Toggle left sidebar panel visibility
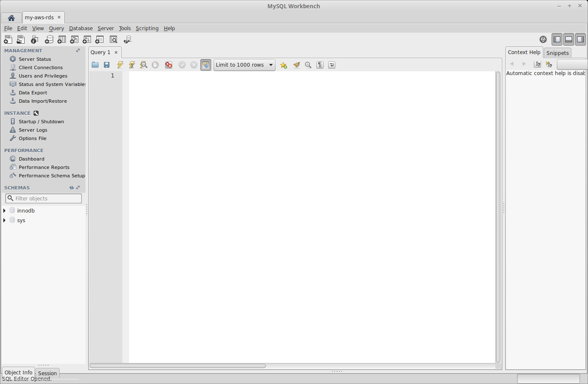This screenshot has height=384, width=588. (x=557, y=39)
